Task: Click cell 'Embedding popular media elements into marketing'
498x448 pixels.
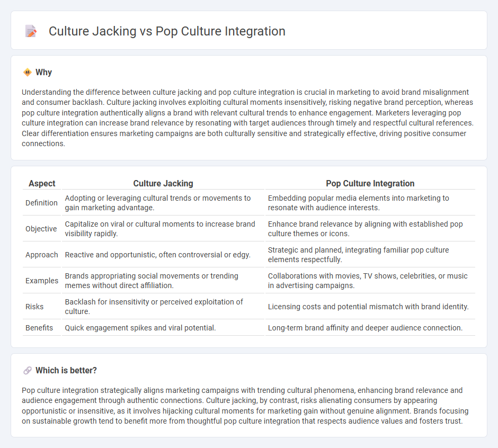Action: (370, 203)
